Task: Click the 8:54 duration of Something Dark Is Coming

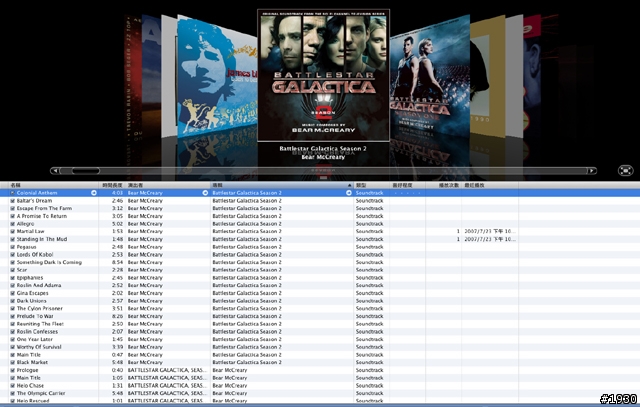Action: (x=117, y=262)
